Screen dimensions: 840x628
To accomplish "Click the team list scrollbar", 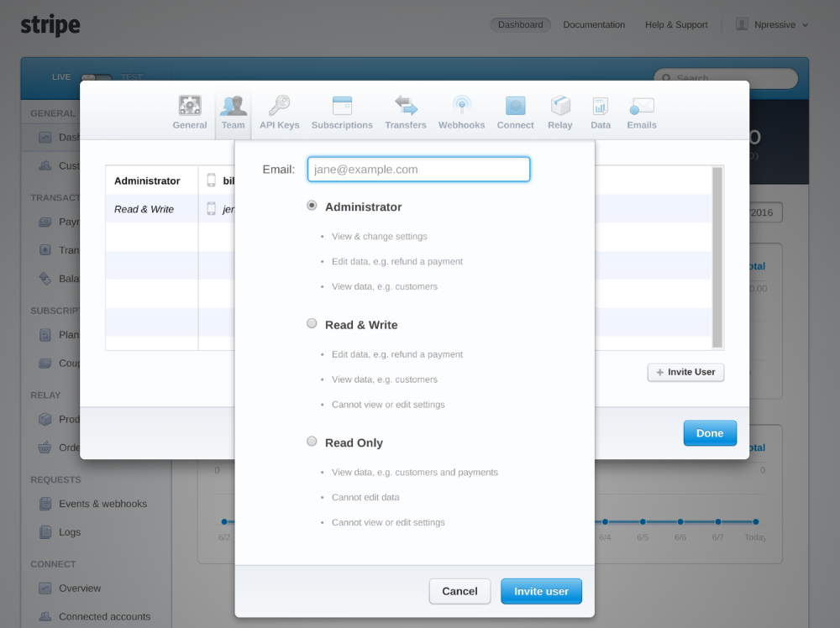I will [x=717, y=258].
